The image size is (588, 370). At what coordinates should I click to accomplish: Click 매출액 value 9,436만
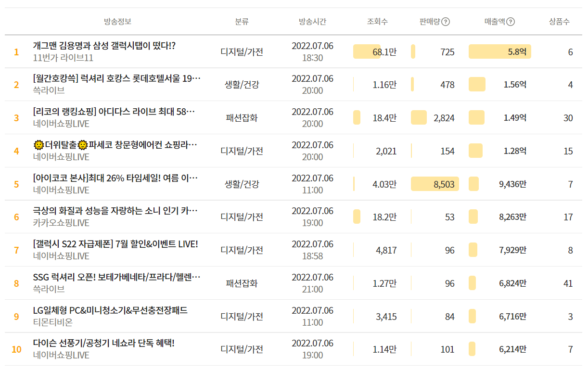pyautogui.click(x=513, y=184)
